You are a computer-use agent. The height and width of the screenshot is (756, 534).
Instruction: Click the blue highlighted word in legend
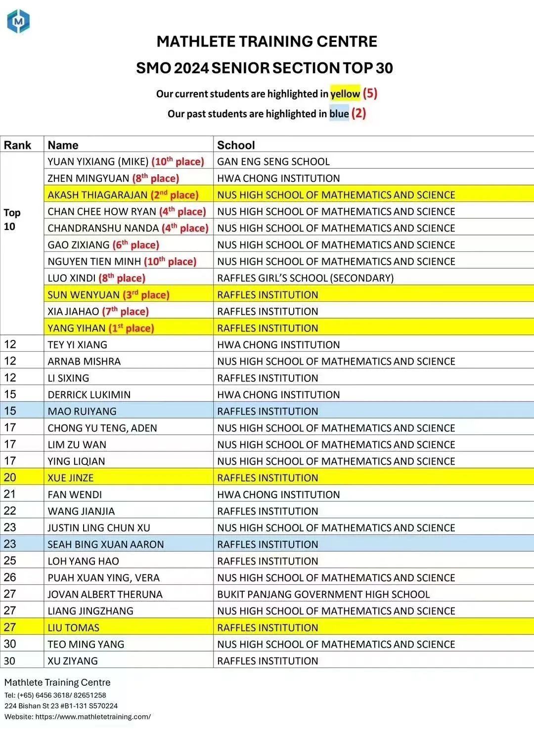tap(339, 114)
